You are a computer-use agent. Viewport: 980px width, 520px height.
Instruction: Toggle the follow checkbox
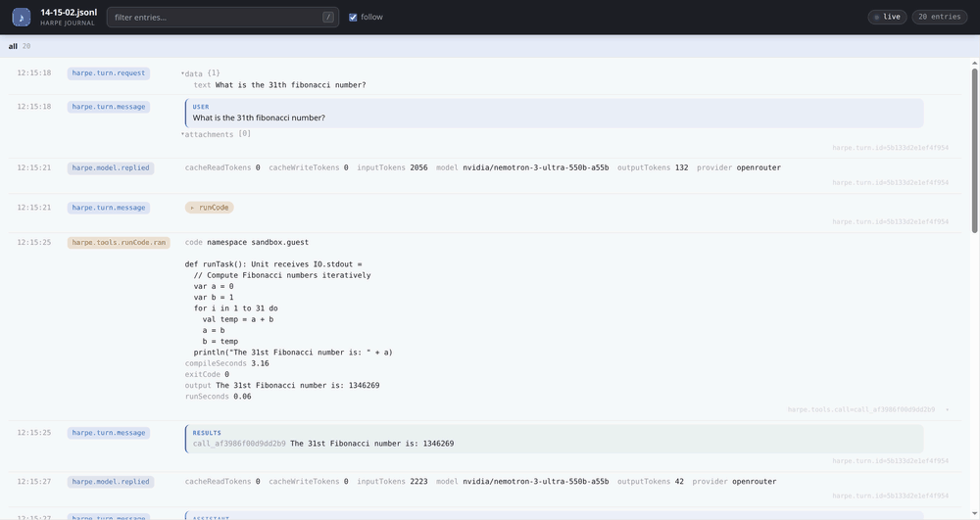[x=353, y=17]
